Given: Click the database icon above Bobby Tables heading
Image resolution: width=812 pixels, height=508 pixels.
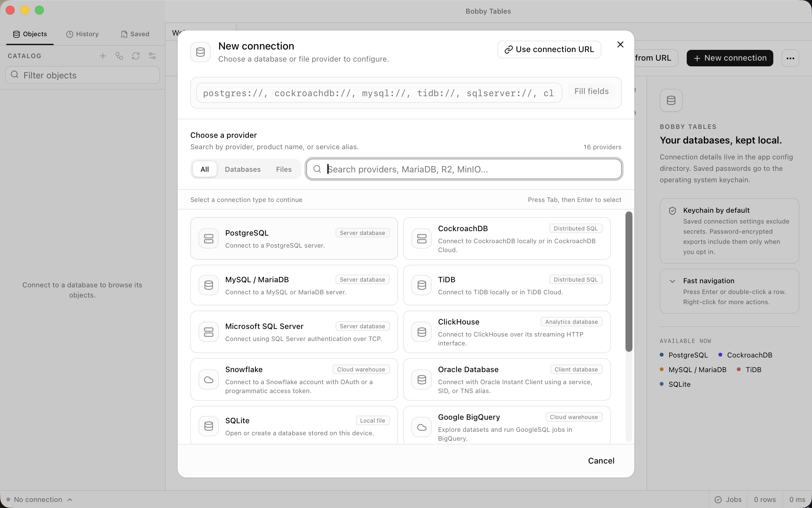Looking at the screenshot, I should click(x=671, y=100).
